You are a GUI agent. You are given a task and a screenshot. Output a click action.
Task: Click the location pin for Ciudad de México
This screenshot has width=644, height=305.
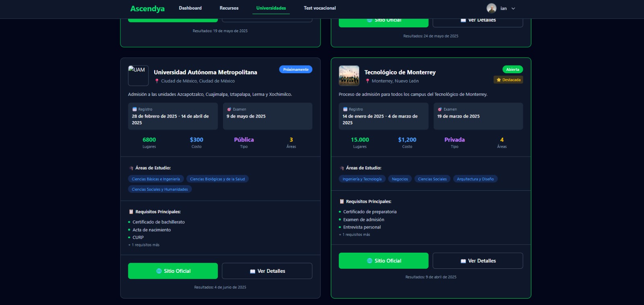click(x=157, y=81)
